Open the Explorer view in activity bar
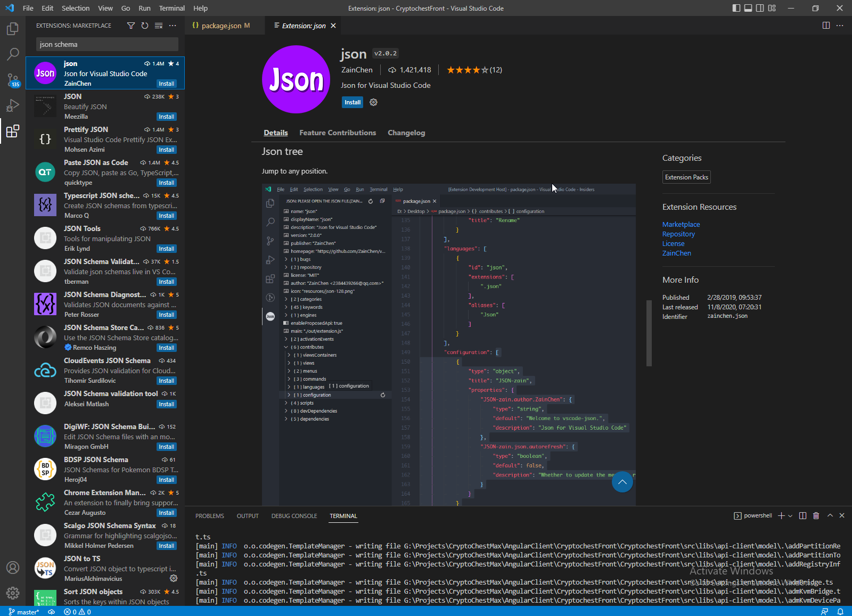The height and width of the screenshot is (616, 852). (13, 29)
